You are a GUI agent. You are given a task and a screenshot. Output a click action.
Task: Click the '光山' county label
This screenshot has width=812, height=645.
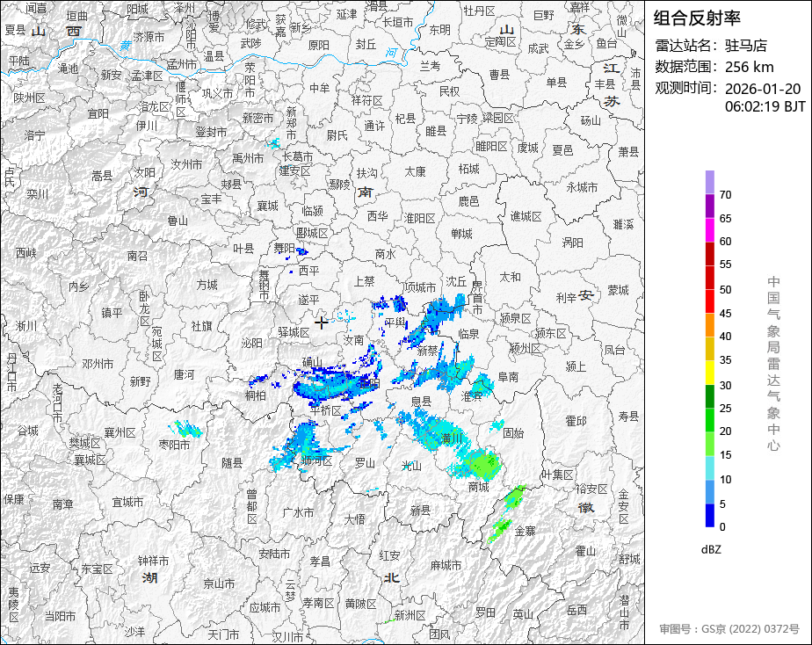coord(411,466)
